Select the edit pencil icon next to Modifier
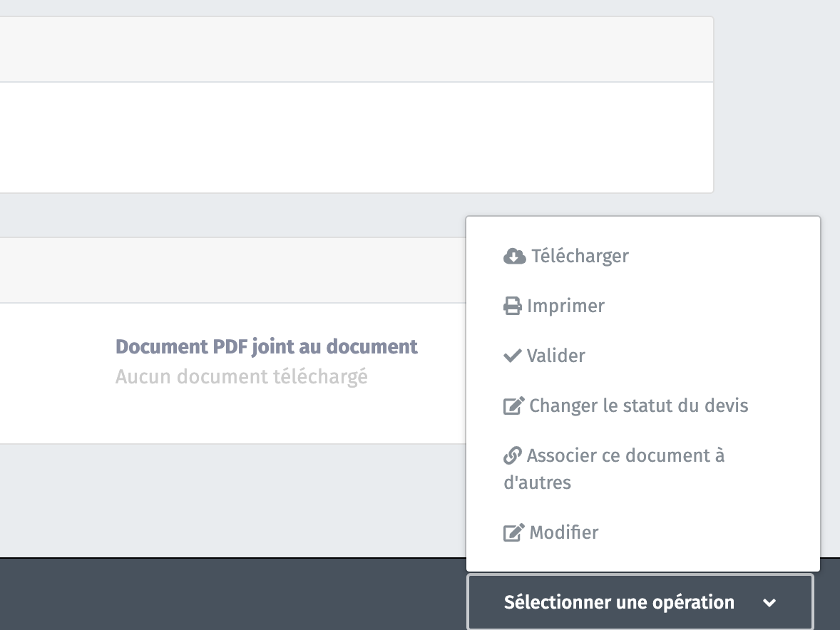This screenshot has height=630, width=840. 513,532
